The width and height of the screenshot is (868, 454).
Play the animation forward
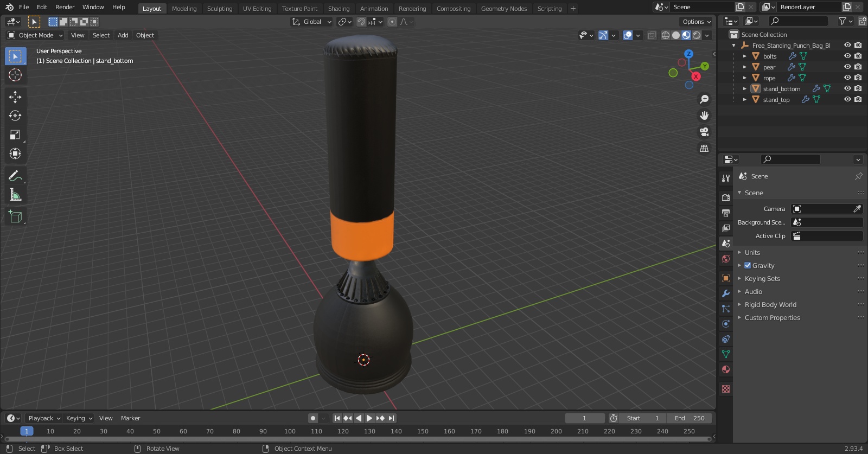click(x=369, y=418)
